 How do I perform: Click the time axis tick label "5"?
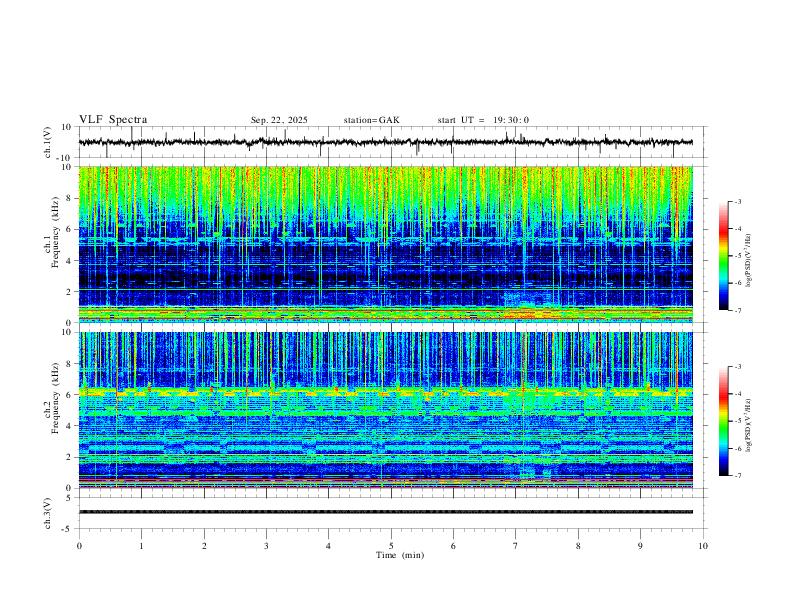click(x=391, y=546)
